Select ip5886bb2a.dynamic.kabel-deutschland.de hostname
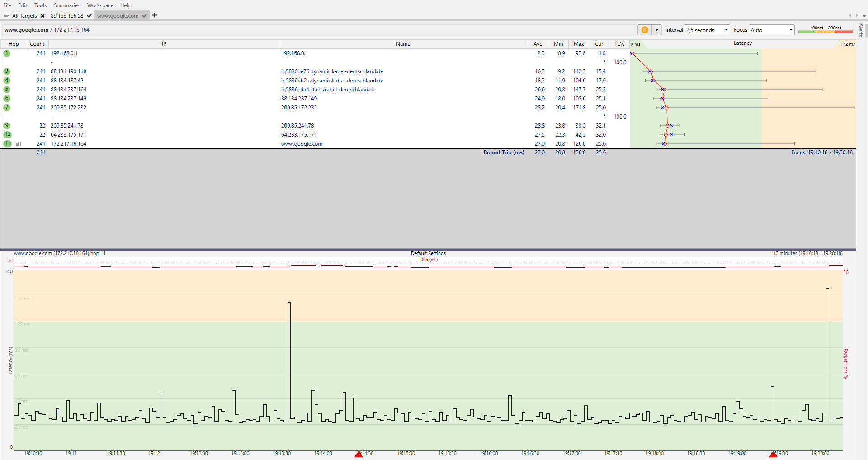868x460 pixels. (x=332, y=81)
